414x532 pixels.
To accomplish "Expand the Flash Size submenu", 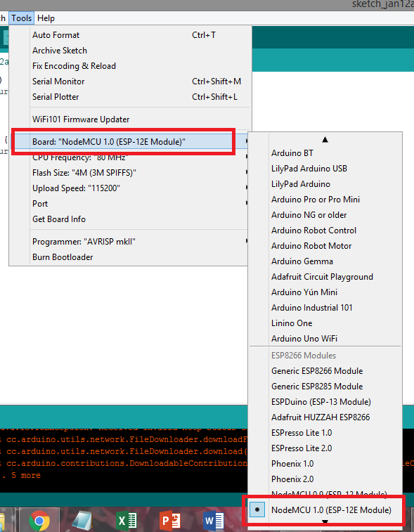I will tap(130, 173).
